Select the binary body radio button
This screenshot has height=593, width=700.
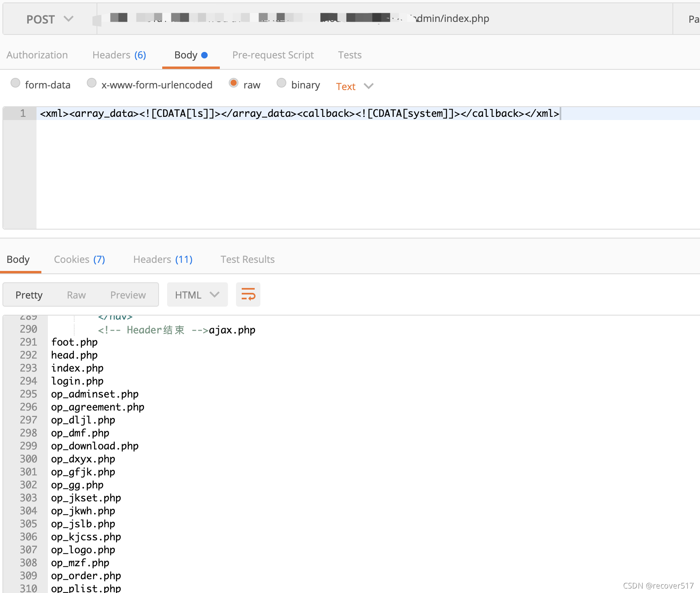click(281, 83)
